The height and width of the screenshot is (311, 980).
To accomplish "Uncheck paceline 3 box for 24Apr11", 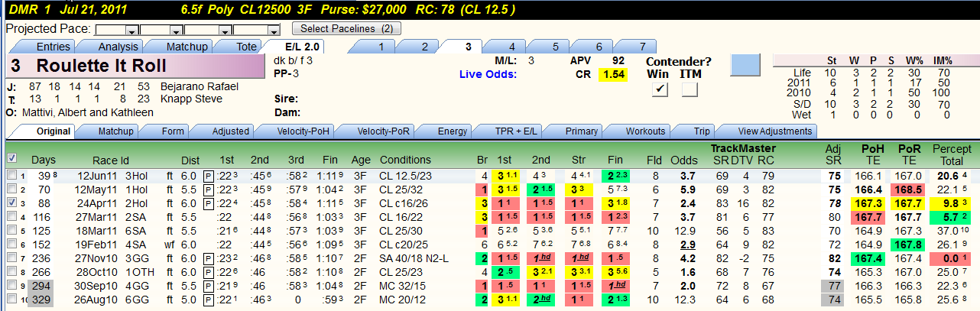I will coord(11,203).
